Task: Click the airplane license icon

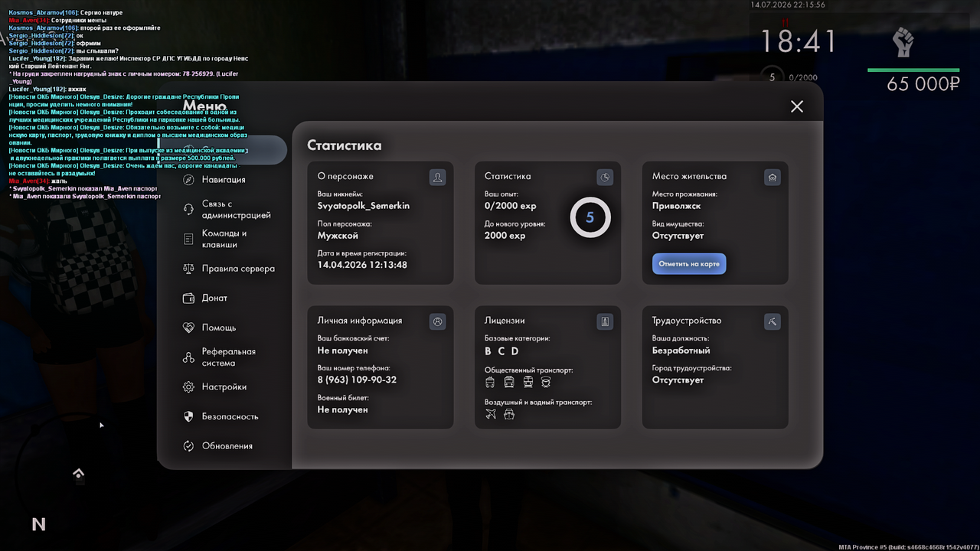Action: tap(491, 414)
